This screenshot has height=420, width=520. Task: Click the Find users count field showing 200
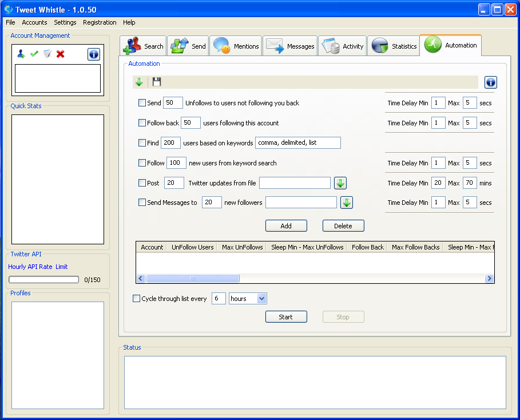pos(171,142)
